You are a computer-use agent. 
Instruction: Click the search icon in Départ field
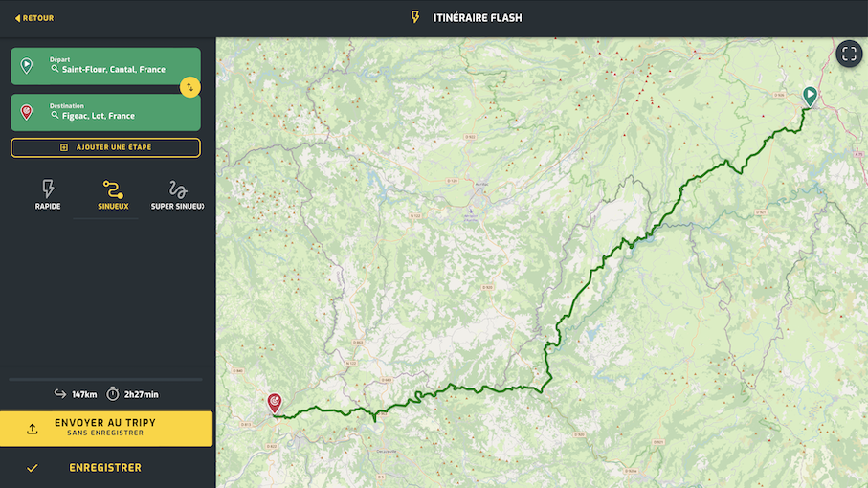(x=55, y=70)
